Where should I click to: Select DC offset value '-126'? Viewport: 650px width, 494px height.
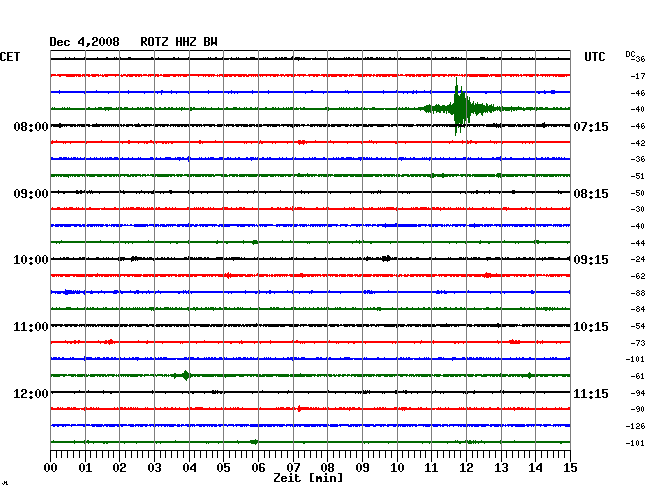[636, 426]
